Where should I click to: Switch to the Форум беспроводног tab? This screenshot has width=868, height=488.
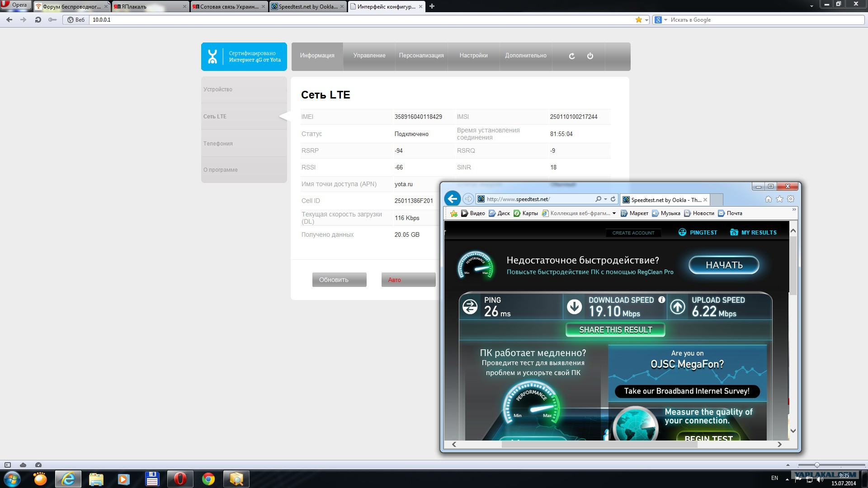(x=72, y=6)
